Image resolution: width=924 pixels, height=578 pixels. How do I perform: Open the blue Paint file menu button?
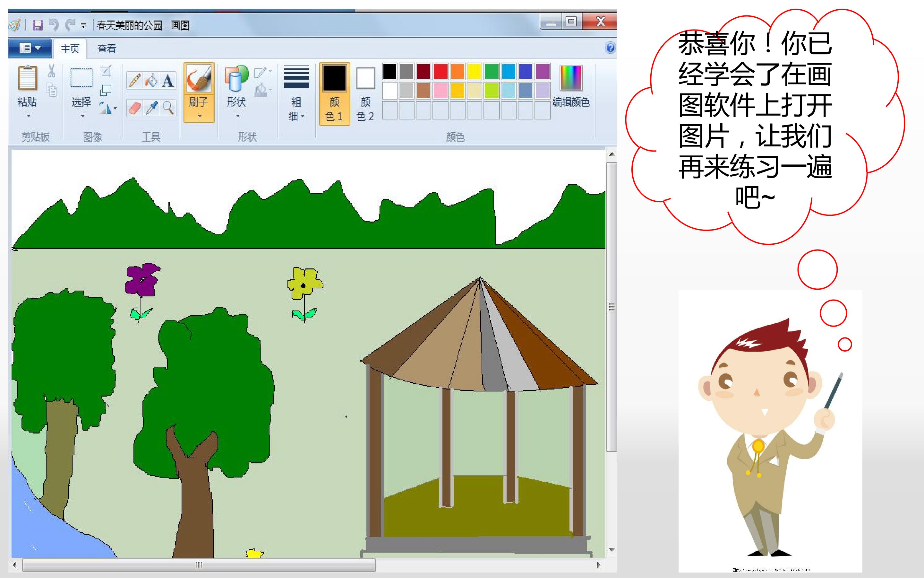click(30, 48)
